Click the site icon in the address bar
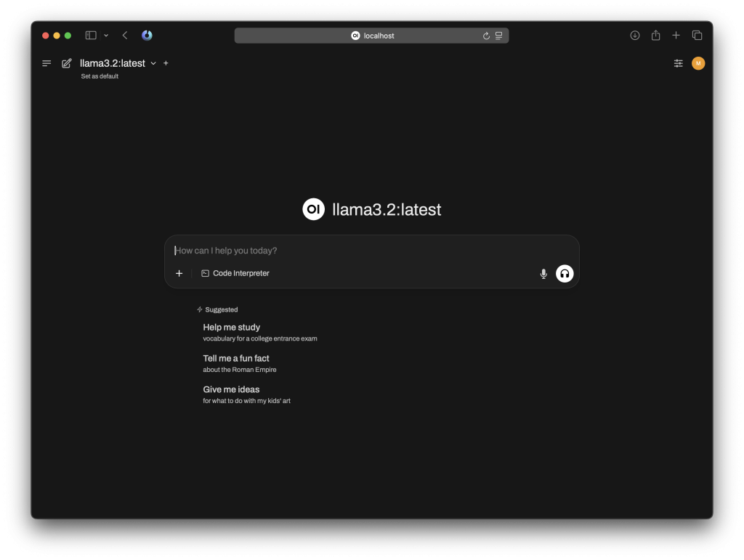 (355, 36)
